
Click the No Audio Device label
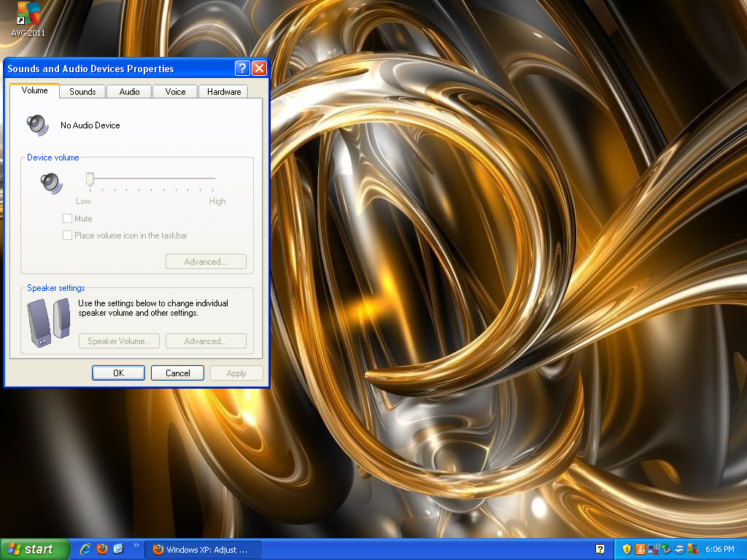point(90,125)
